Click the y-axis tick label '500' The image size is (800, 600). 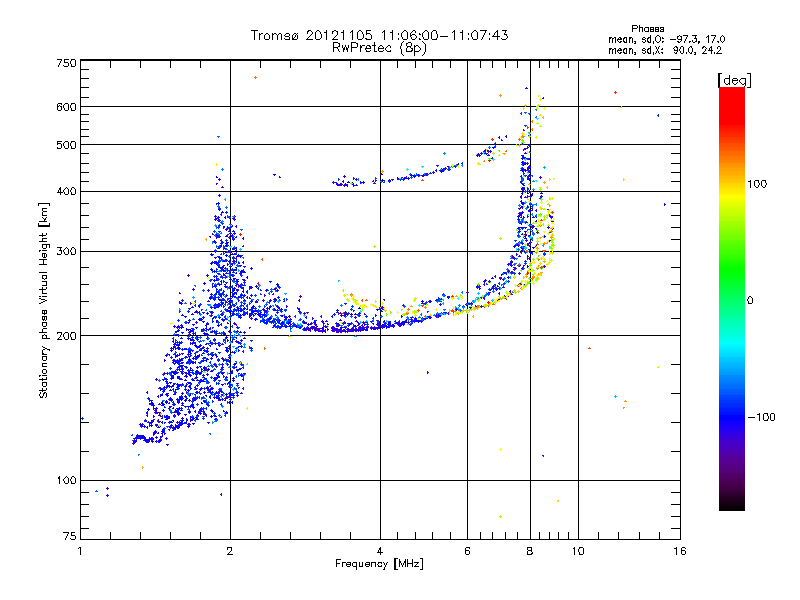tap(66, 145)
